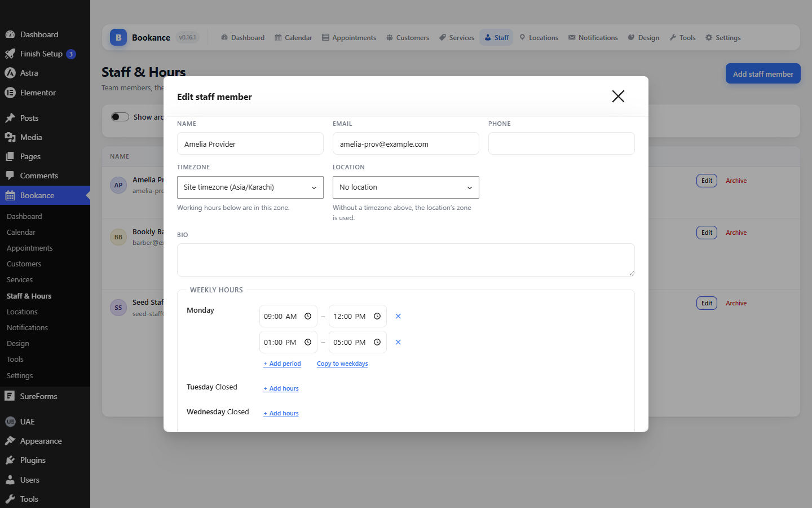Select Bookance main menu in sidebar

point(45,195)
